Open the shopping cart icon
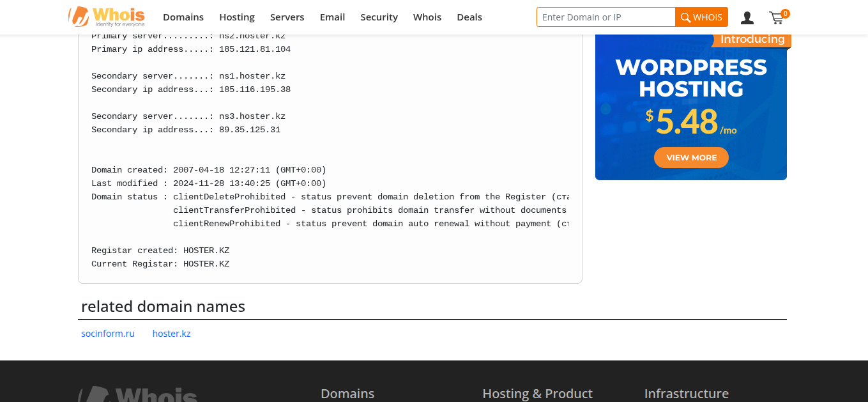 click(x=777, y=18)
